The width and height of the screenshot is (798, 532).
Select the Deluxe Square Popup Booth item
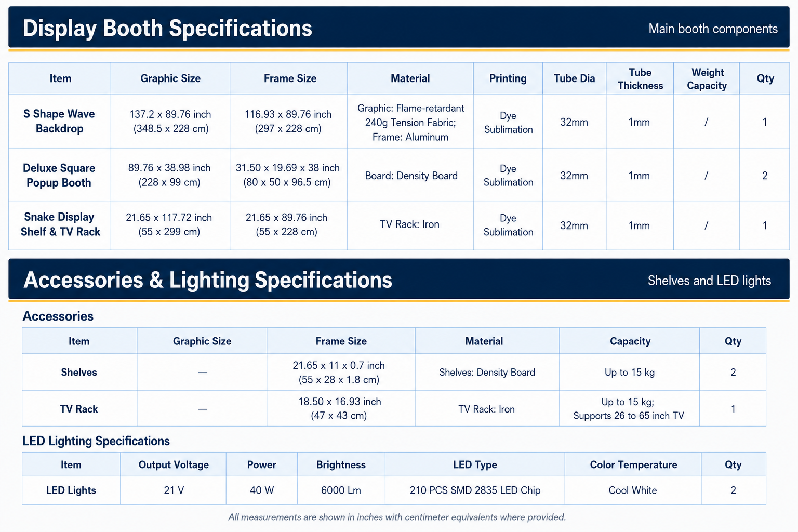pyautogui.click(x=59, y=175)
